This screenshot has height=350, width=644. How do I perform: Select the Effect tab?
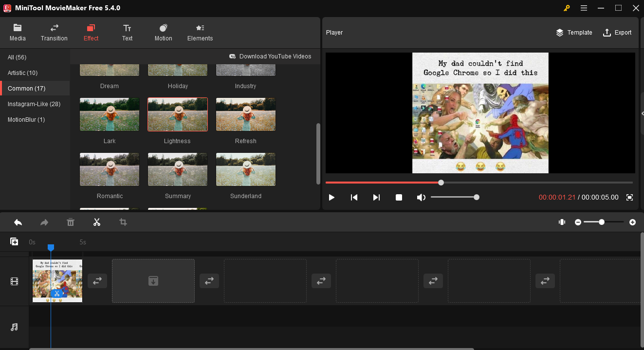(91, 33)
